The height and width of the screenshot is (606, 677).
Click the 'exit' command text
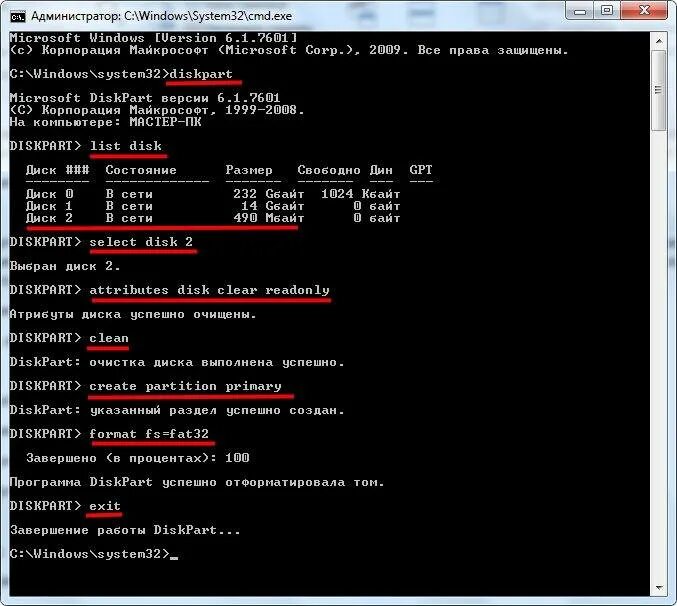(x=105, y=506)
